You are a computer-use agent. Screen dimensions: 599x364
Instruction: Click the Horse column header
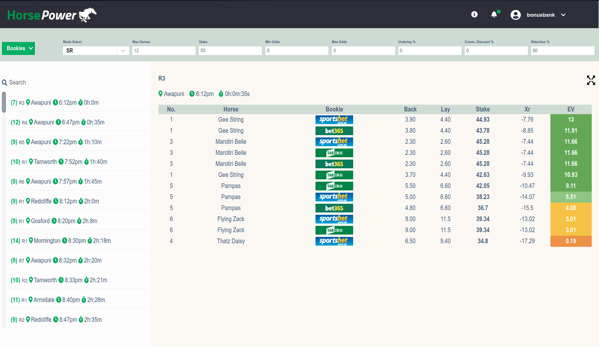(x=231, y=109)
